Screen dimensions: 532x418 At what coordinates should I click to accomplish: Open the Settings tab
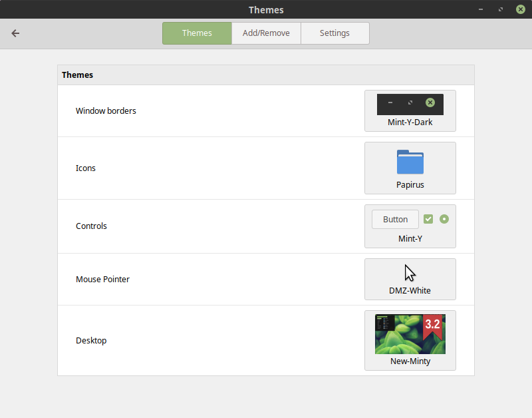pyautogui.click(x=334, y=33)
